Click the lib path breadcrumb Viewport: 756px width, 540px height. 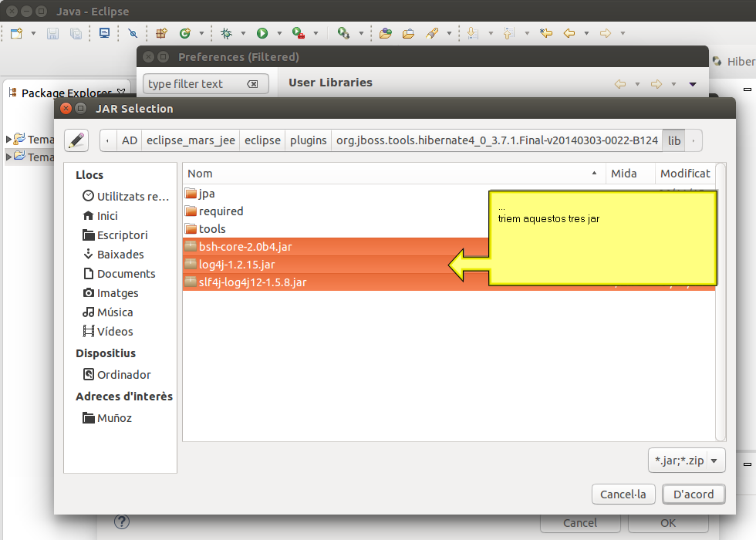coord(674,140)
